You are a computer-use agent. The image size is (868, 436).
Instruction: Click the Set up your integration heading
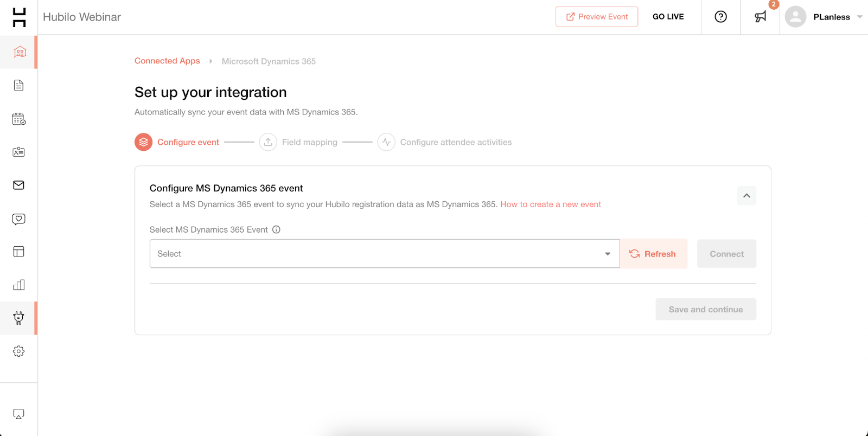click(210, 92)
